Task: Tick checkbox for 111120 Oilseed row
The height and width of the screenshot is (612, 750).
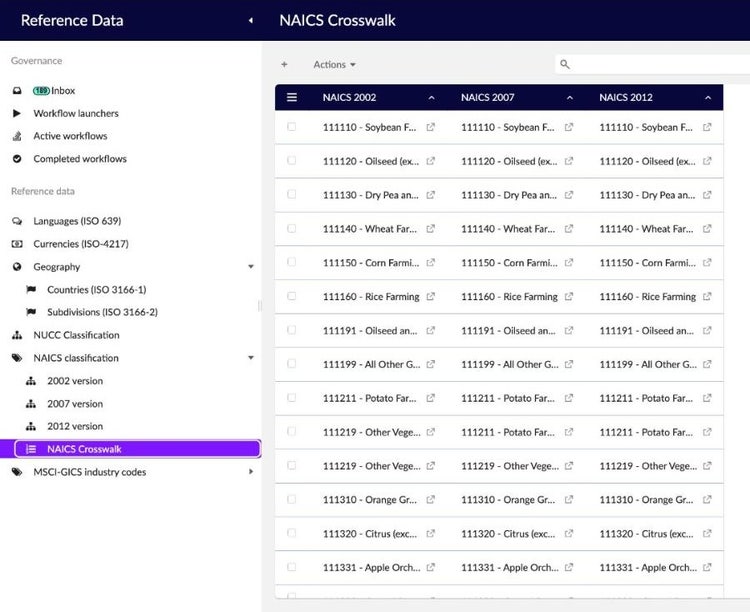Action: pos(291,161)
